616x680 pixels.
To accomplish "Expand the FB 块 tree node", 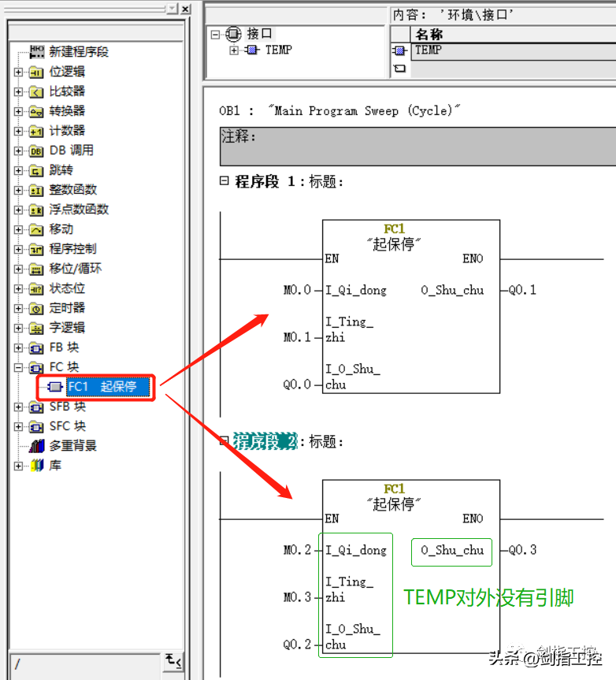I will coord(19,347).
